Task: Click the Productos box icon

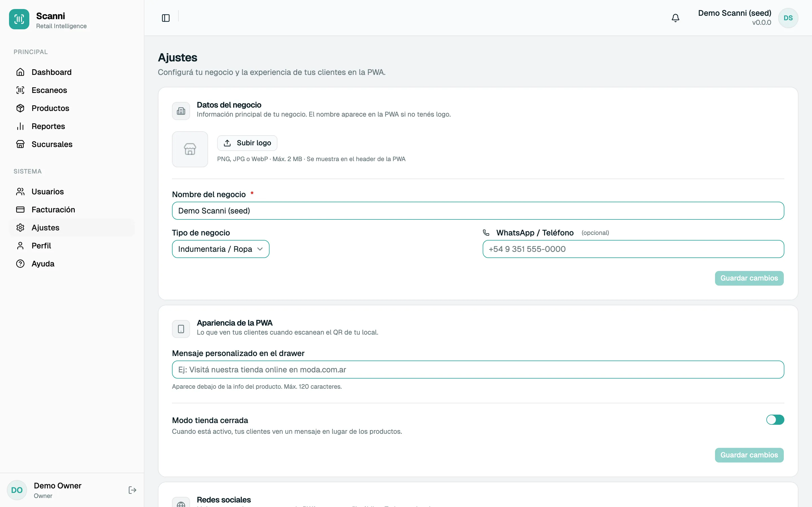Action: (x=21, y=108)
